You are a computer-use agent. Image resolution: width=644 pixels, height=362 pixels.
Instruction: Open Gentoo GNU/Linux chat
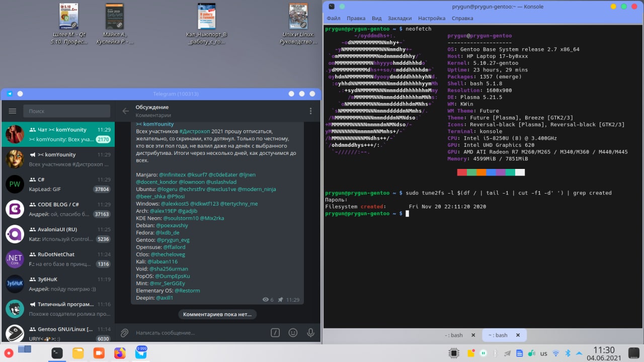tap(57, 333)
